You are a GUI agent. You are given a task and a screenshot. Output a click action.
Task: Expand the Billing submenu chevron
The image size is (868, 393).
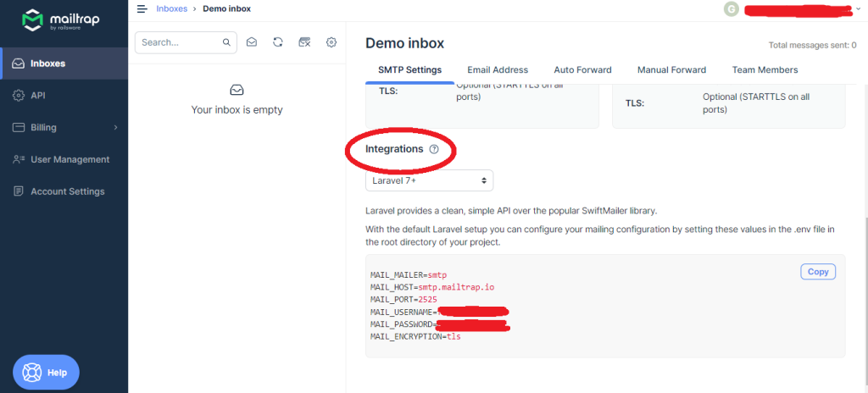click(x=115, y=127)
